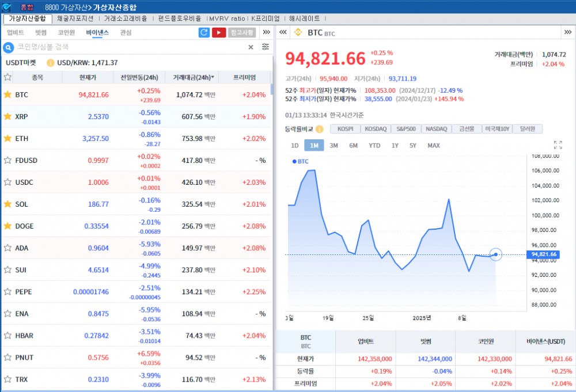The image size is (576, 392).
Task: Click the Binance BNB logo next to BTC title
Action: pos(298,32)
